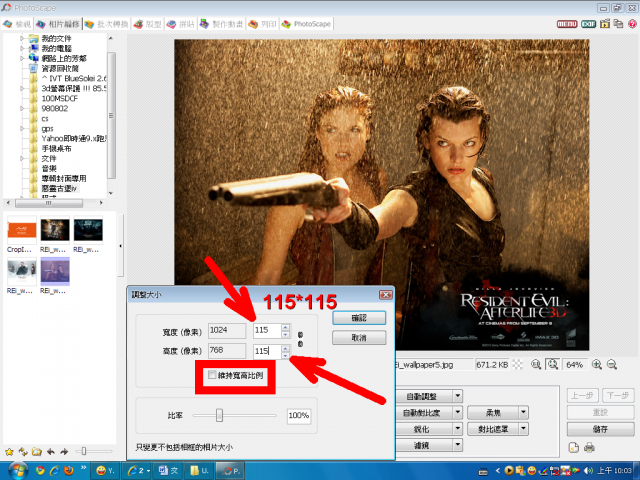The width and height of the screenshot is (640, 480).
Task: Show EXIF info icon
Action: click(x=588, y=24)
